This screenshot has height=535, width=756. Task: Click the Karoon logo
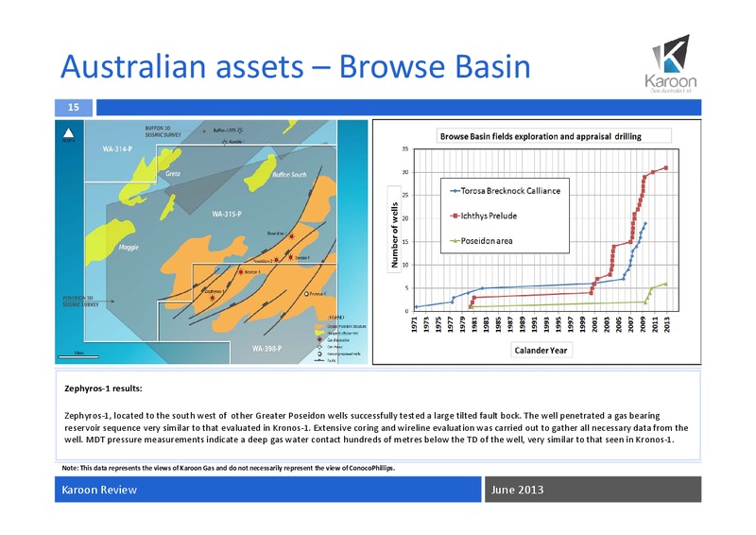(x=671, y=63)
